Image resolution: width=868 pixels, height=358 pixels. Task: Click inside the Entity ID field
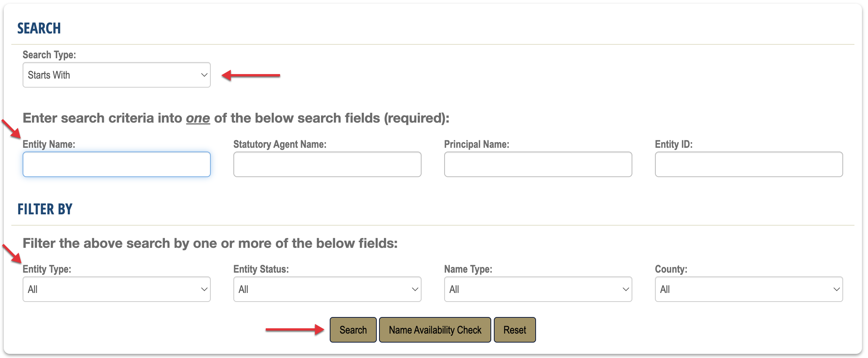[749, 164]
